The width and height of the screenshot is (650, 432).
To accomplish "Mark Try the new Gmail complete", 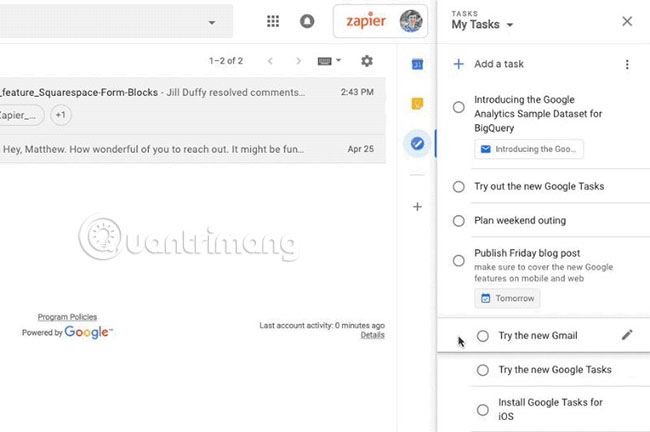I will pos(483,336).
